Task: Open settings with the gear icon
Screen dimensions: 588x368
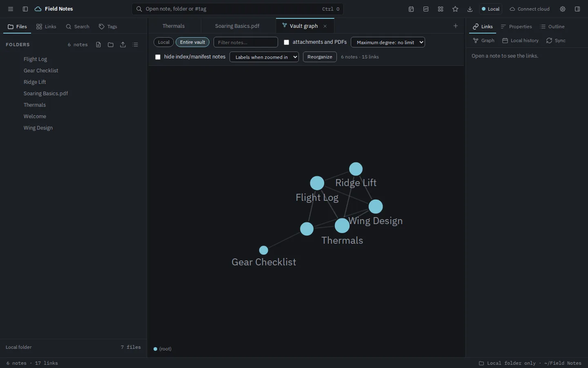Action: click(563, 9)
